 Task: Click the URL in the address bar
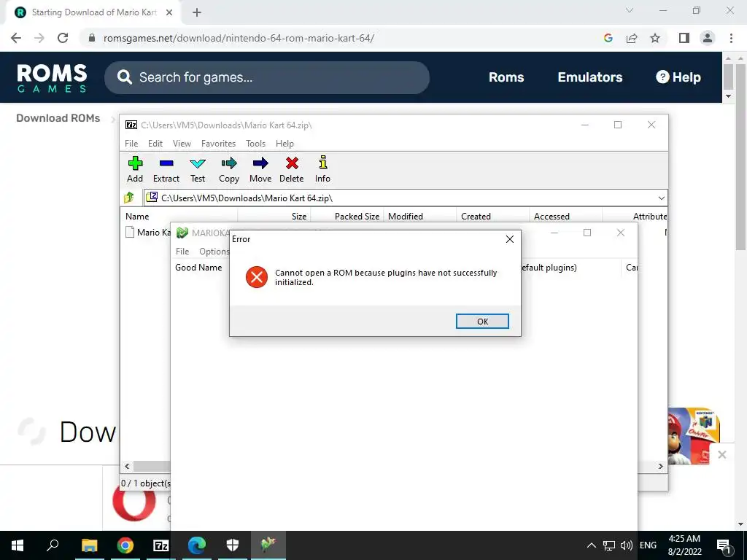[239, 38]
